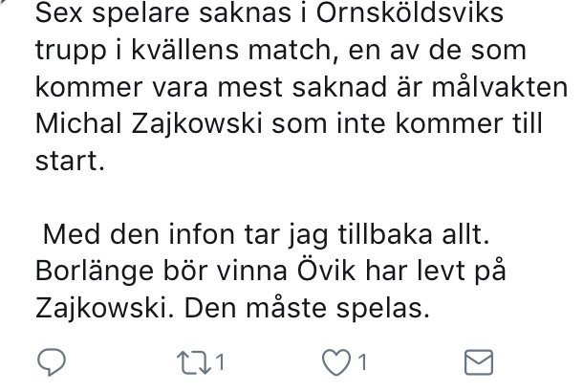Click the blank gap between the two paragraphs
This screenshot has height=392, width=583.
click(x=290, y=197)
